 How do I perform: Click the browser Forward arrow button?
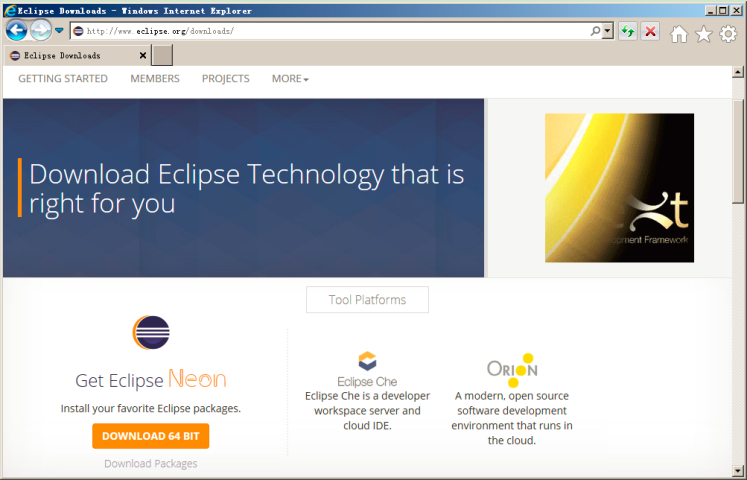41,31
